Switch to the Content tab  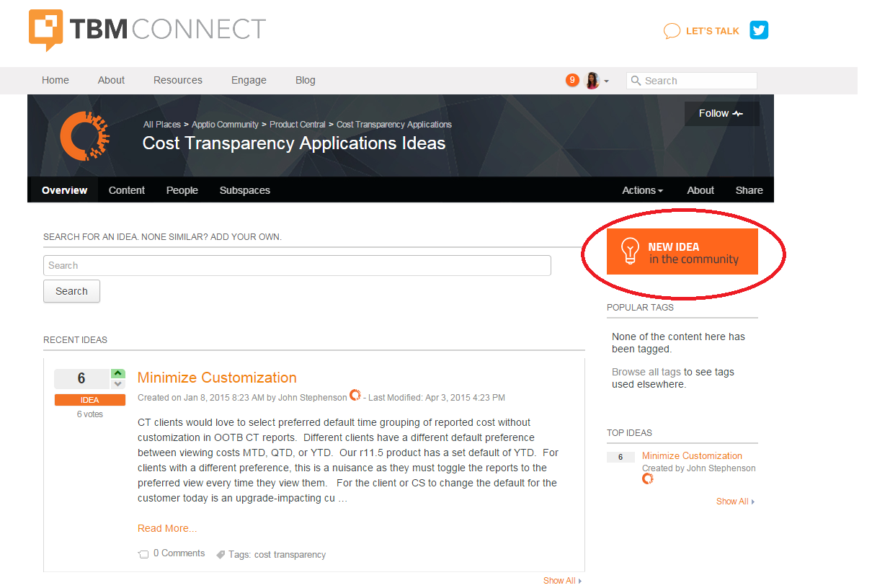[127, 190]
